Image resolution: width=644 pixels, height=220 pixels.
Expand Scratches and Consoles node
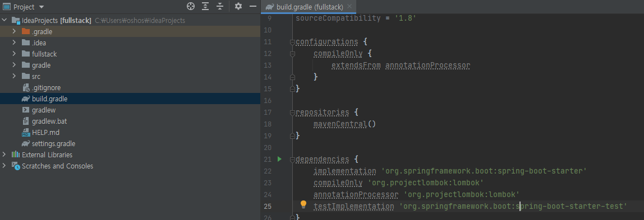click(4, 166)
